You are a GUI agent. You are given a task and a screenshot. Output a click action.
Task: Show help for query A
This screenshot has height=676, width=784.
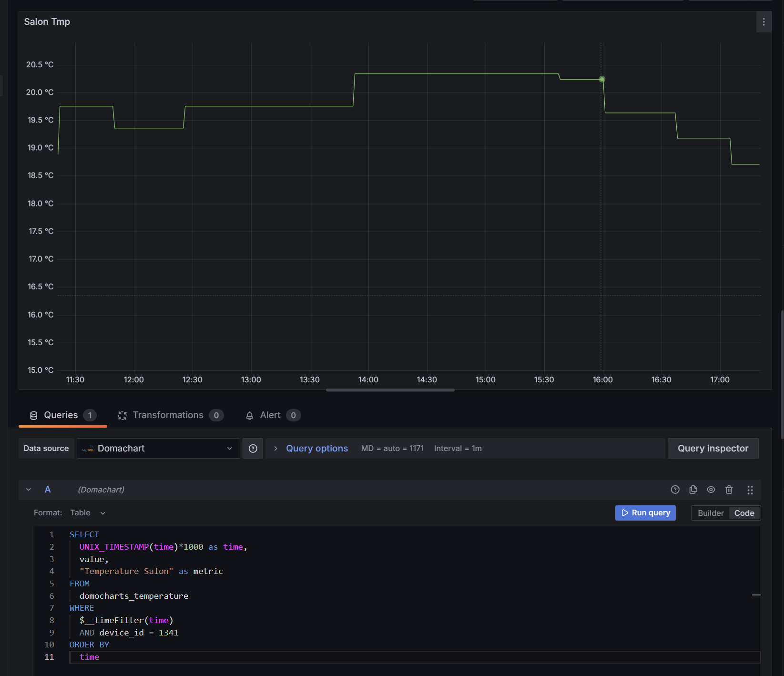[x=675, y=490]
